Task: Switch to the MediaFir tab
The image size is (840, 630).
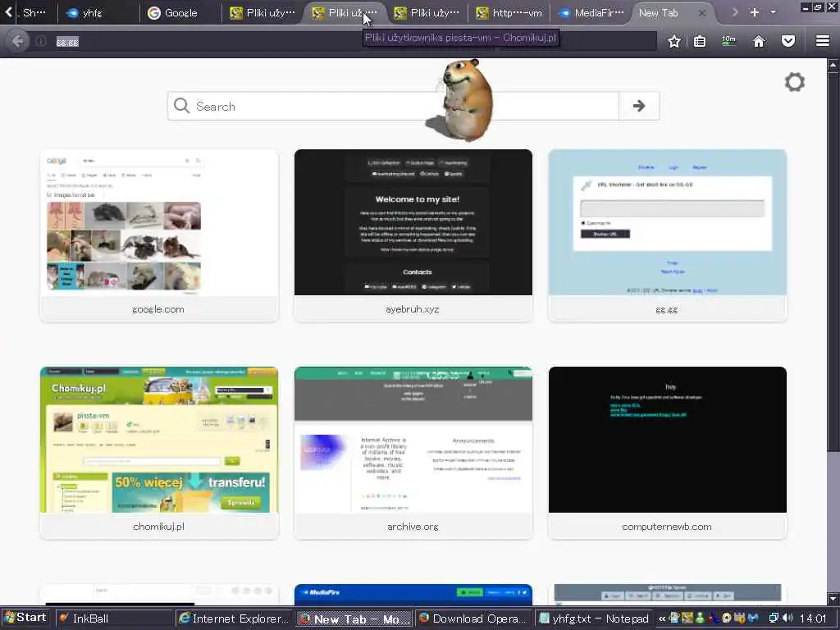Action: coord(591,13)
